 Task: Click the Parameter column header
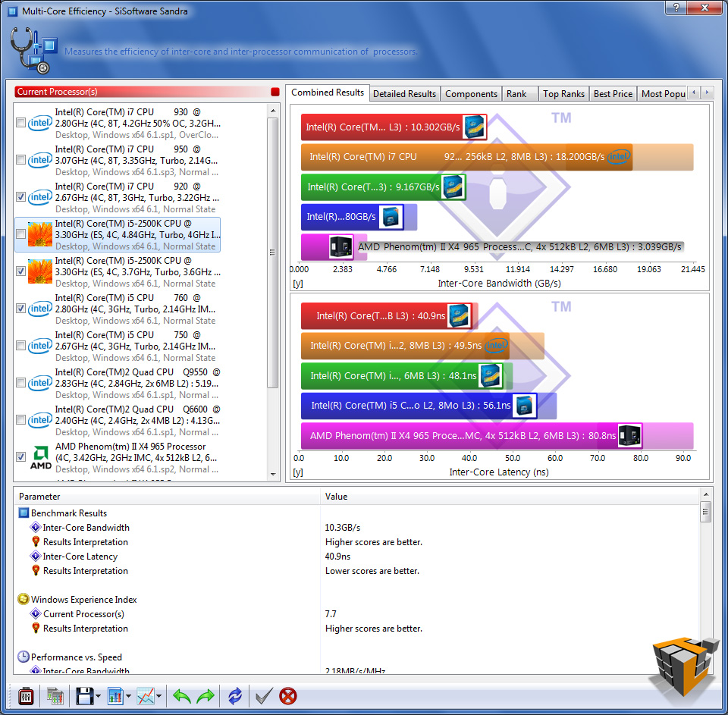pyautogui.click(x=167, y=497)
